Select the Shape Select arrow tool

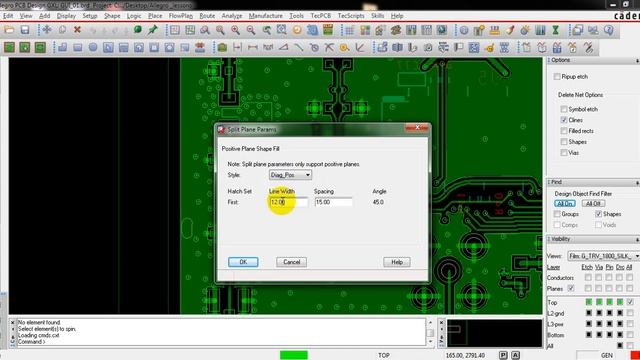point(108,48)
